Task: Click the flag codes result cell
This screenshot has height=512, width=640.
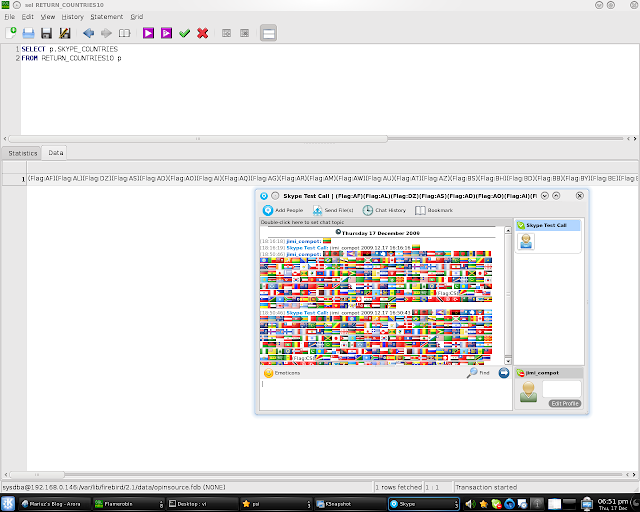Action: pos(333,179)
